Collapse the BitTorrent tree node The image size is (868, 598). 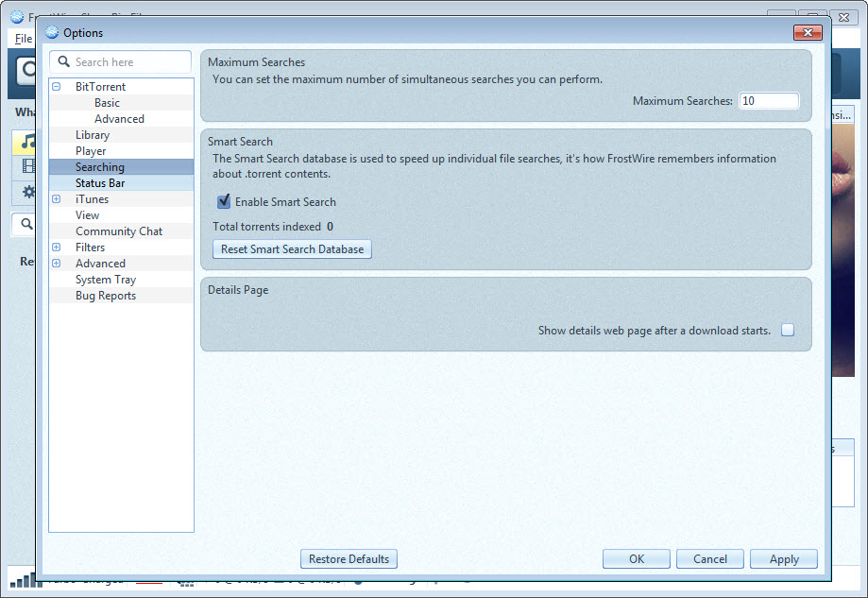(x=57, y=86)
